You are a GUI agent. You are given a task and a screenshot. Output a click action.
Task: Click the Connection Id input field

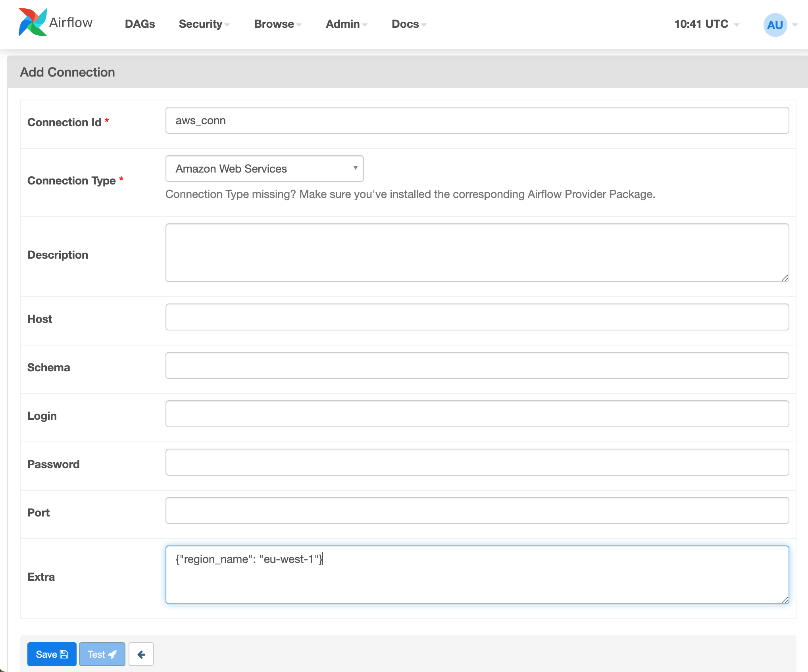(477, 121)
